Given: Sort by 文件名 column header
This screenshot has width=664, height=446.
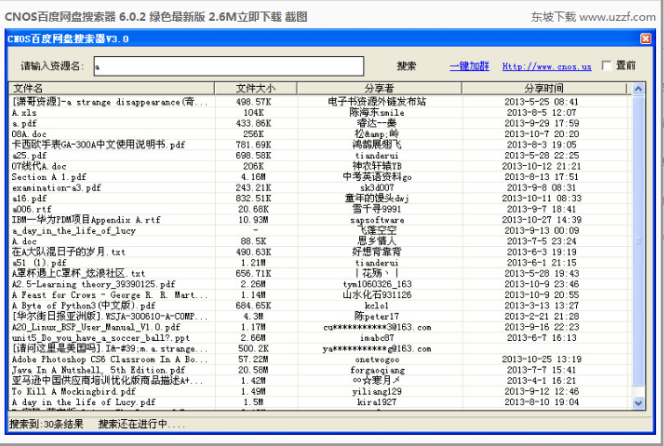Looking at the screenshot, I should pyautogui.click(x=112, y=88).
